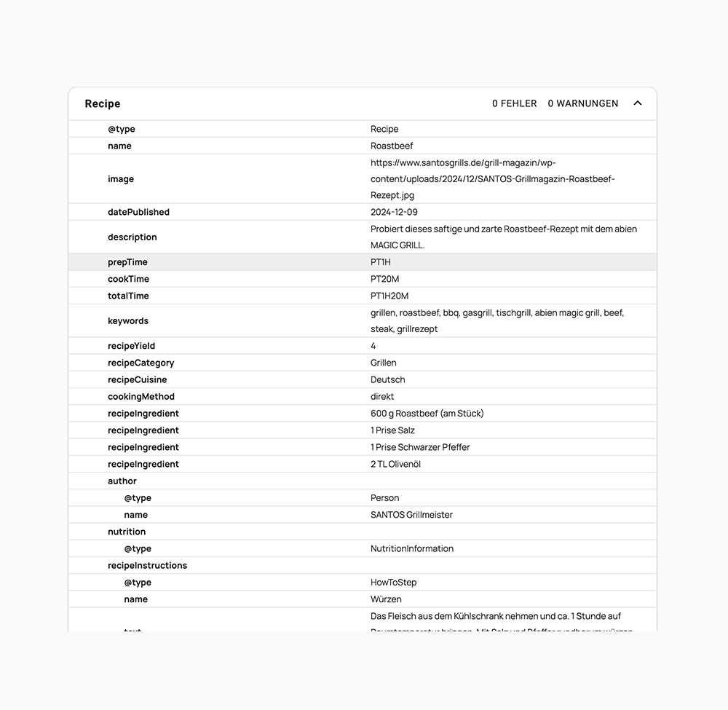
Task: Click the 0 Fehler counter
Action: point(514,103)
